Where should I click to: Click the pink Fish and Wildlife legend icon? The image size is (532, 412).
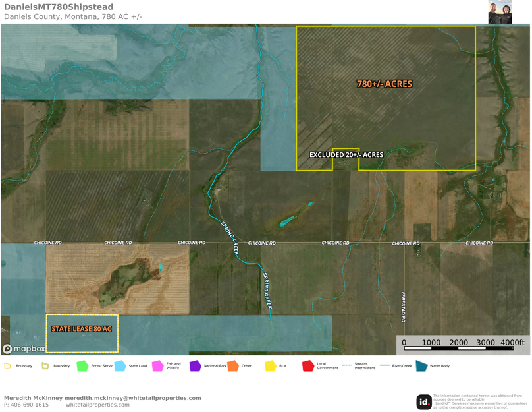(157, 365)
